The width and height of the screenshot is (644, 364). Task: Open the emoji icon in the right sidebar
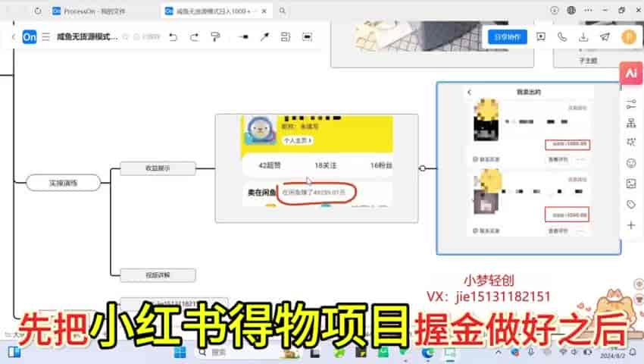point(631,163)
